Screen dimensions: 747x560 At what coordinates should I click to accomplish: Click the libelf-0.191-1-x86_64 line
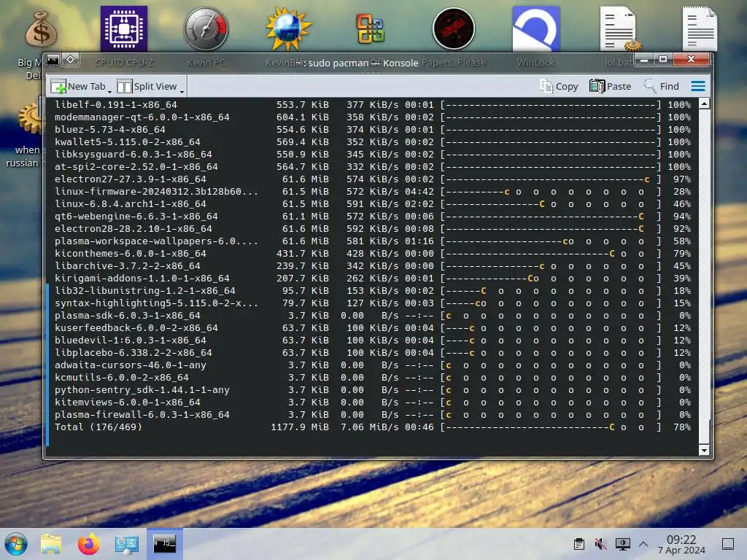tap(373, 105)
